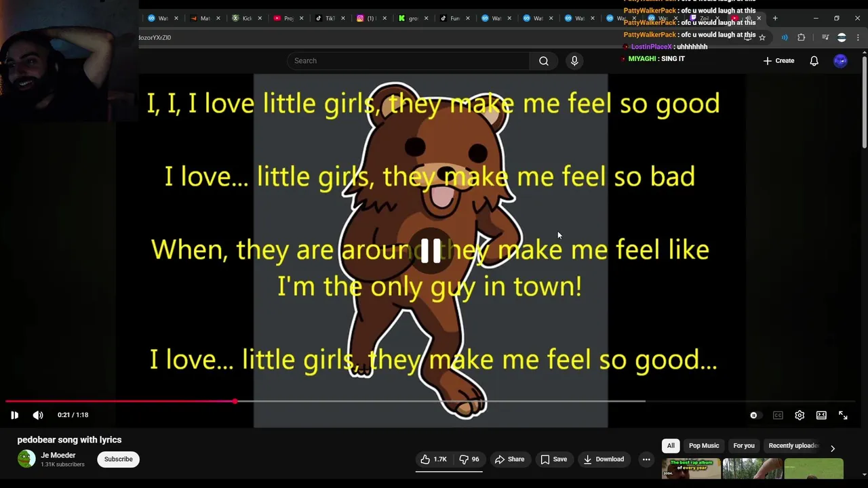Click the browser media control icon
Image resolution: width=868 pixels, height=488 pixels.
click(825, 38)
